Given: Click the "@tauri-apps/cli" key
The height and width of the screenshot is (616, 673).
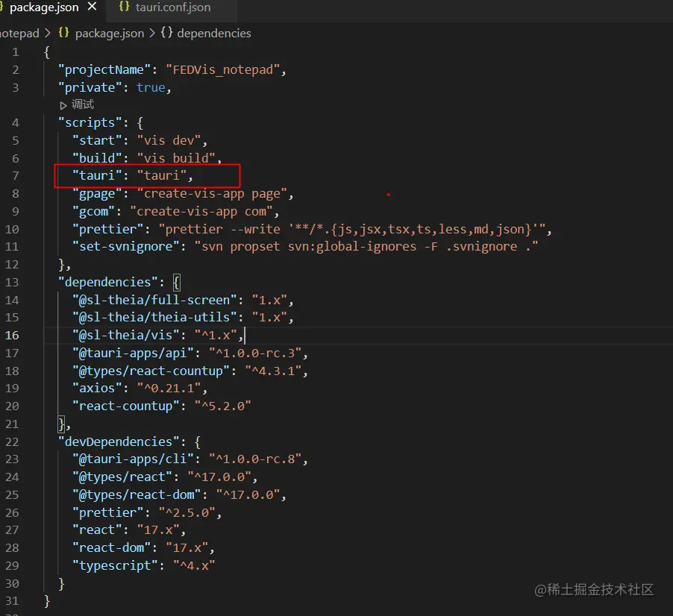Looking at the screenshot, I should (x=133, y=459).
